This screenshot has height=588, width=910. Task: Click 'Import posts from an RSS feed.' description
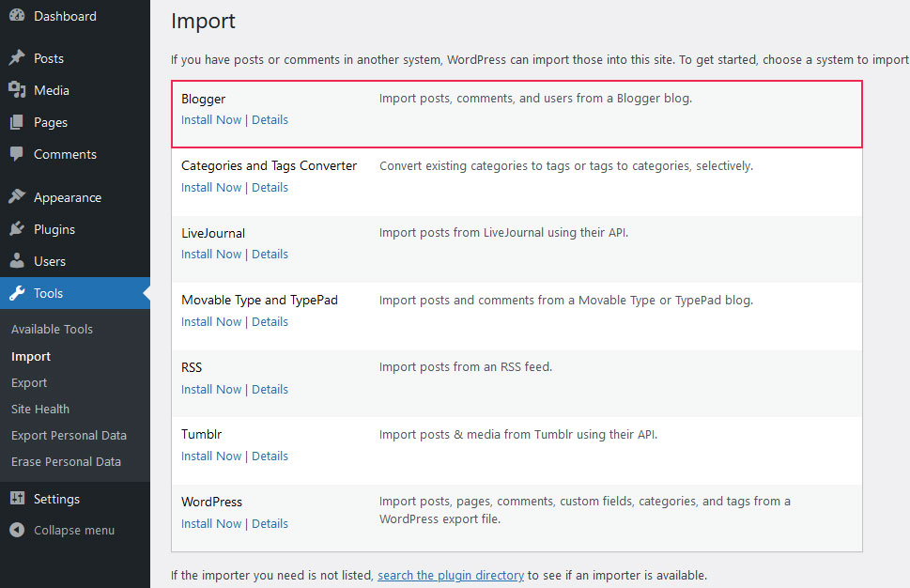click(x=466, y=367)
